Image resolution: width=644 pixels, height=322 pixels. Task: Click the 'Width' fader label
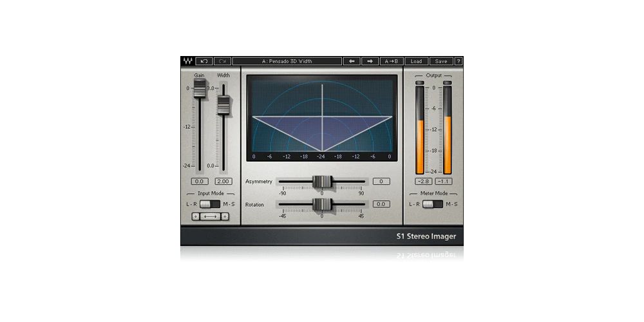point(223,75)
